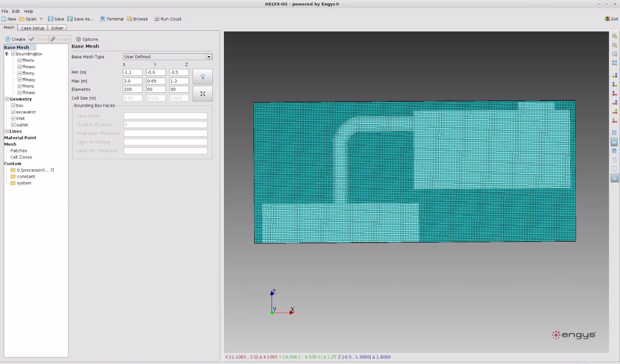Toggle the BoundingBox checkbox

[13, 54]
